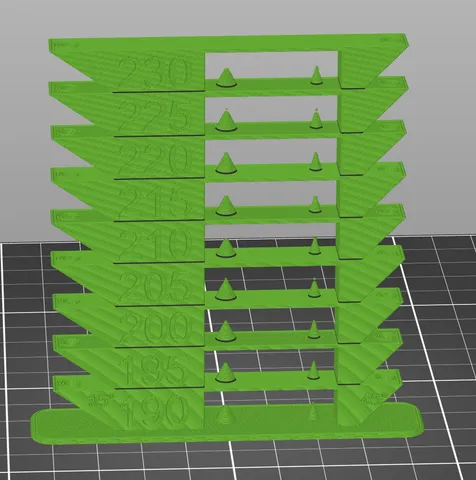Click the 45 degree overhang marking bottom right
The height and width of the screenshot is (480, 476).
372,398
